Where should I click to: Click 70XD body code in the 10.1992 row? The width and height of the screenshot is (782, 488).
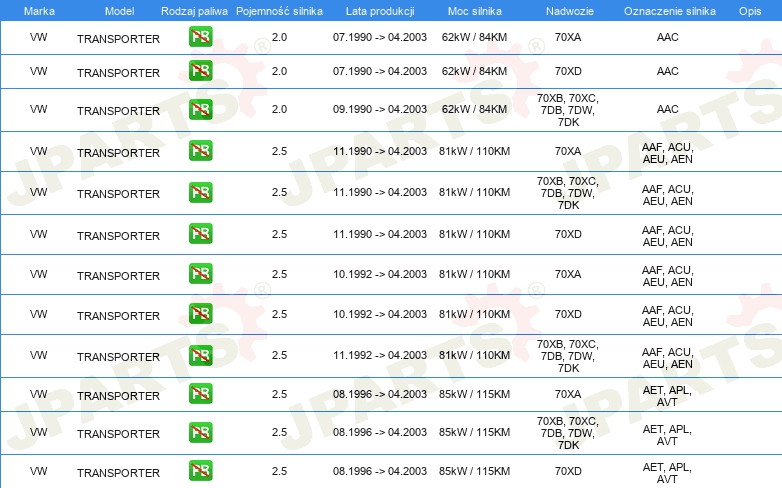point(568,314)
